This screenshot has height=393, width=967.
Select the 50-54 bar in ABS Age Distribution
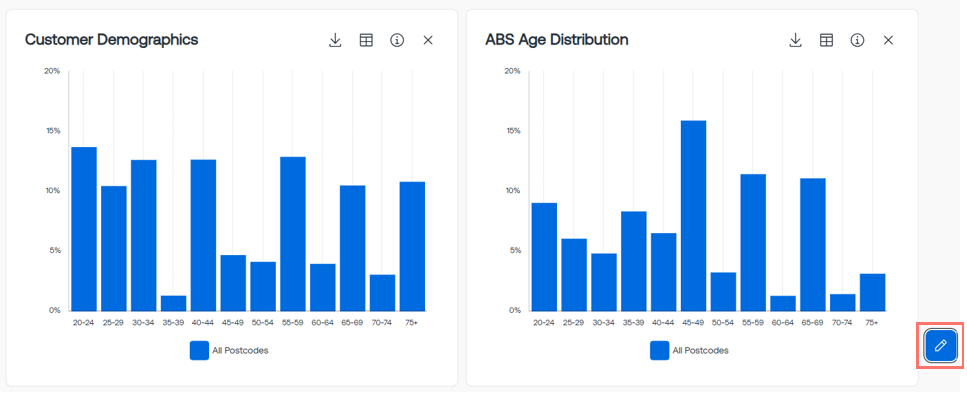[723, 292]
